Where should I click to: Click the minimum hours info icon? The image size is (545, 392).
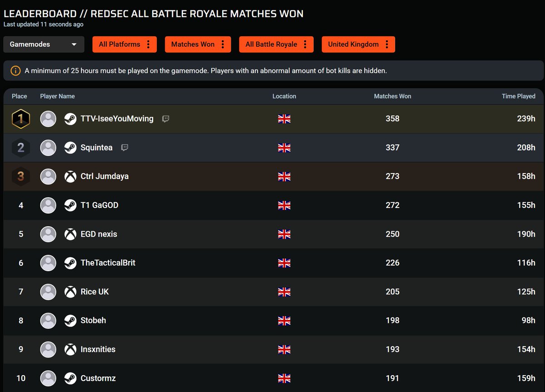pyautogui.click(x=15, y=71)
